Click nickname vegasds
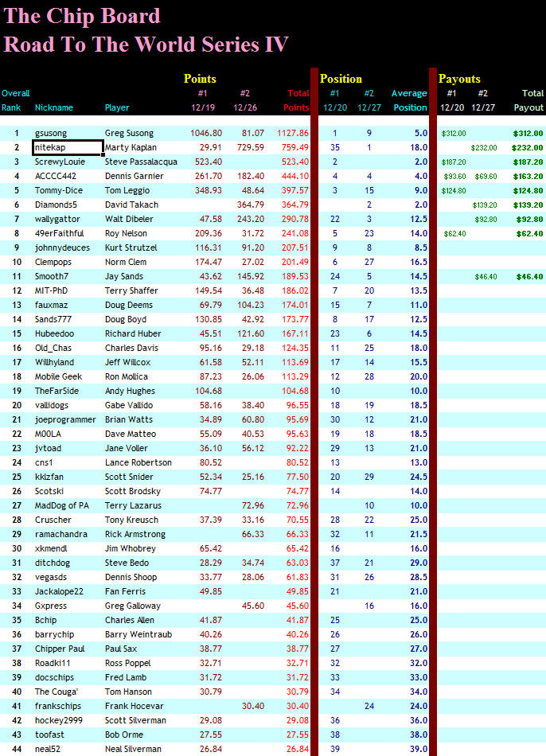Screen dimensions: 546x756 pos(51,577)
